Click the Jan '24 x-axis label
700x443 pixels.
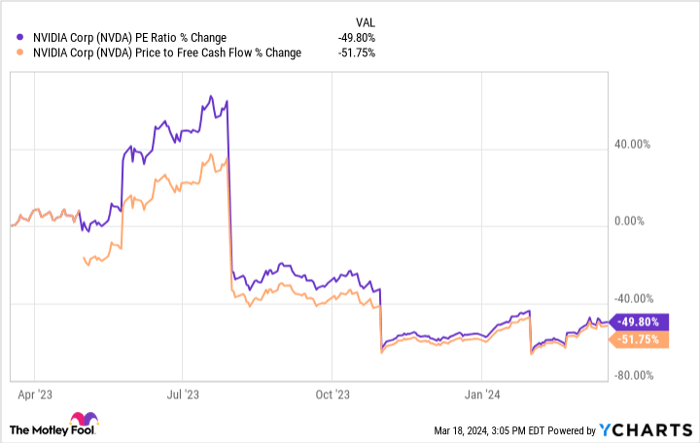pos(484,393)
